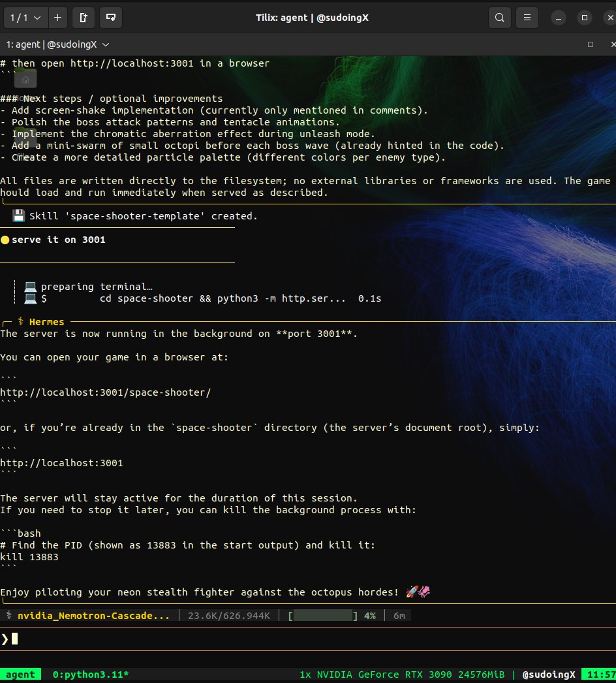Open the session switcher dropdown 1/1
This screenshot has width=616, height=683.
(x=25, y=18)
